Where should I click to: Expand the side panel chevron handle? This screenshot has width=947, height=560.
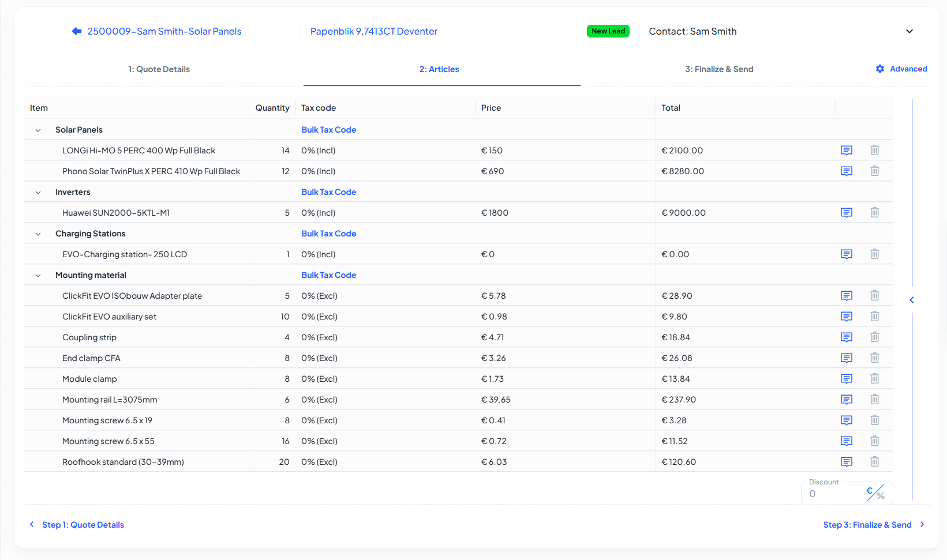click(x=912, y=300)
